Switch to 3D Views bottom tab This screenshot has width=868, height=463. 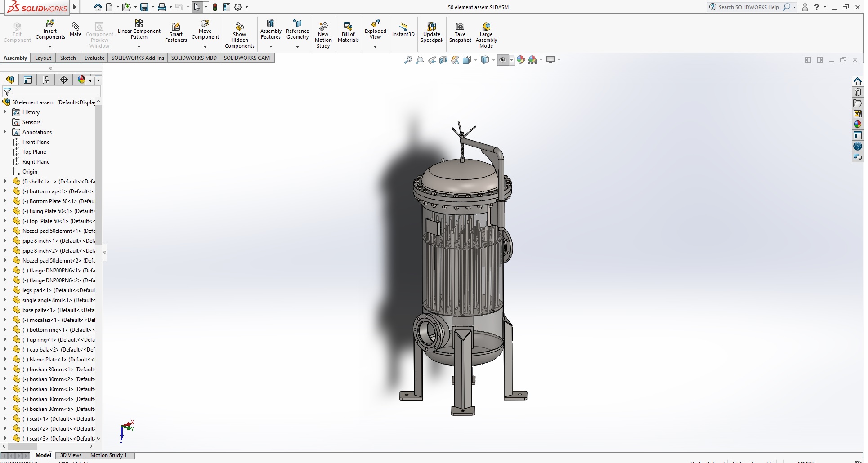point(71,455)
